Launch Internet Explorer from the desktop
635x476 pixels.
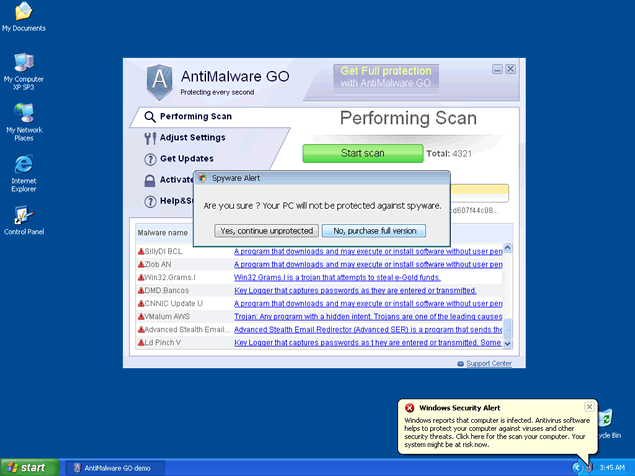point(23,165)
